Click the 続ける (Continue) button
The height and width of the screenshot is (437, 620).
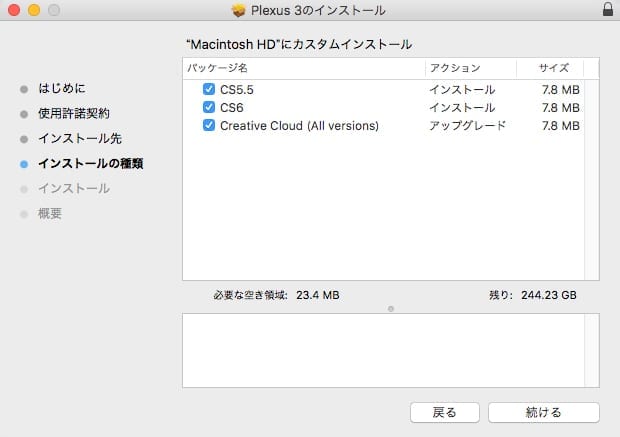tap(544, 412)
